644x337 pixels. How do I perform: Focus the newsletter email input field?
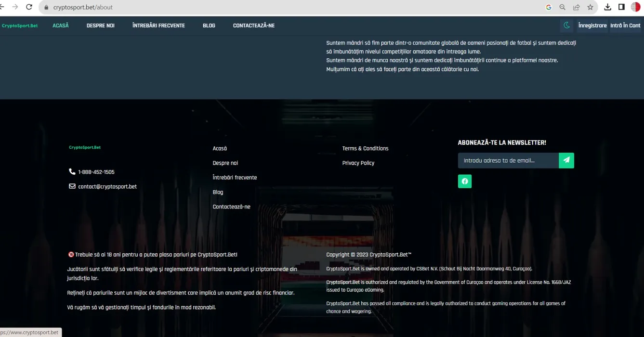pyautogui.click(x=508, y=160)
